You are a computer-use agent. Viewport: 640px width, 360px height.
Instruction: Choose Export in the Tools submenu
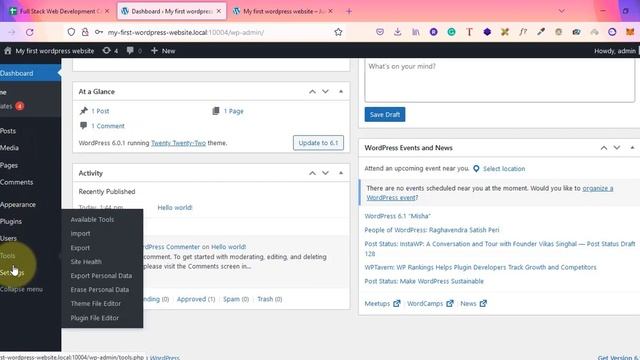point(80,248)
